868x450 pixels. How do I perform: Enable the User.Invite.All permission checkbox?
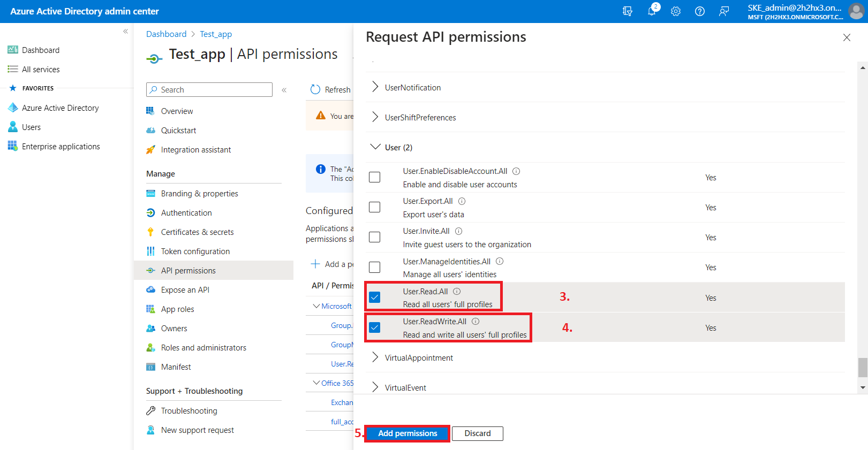click(375, 237)
